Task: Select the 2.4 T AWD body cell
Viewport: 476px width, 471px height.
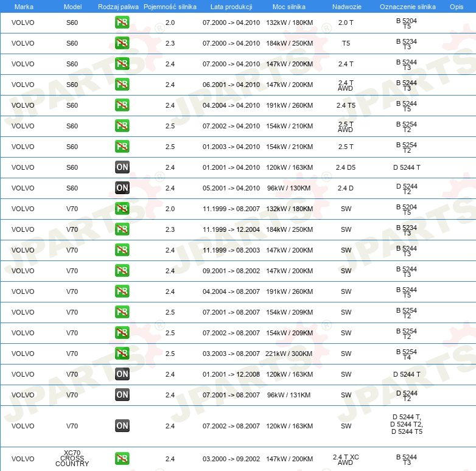Action: tap(346, 86)
